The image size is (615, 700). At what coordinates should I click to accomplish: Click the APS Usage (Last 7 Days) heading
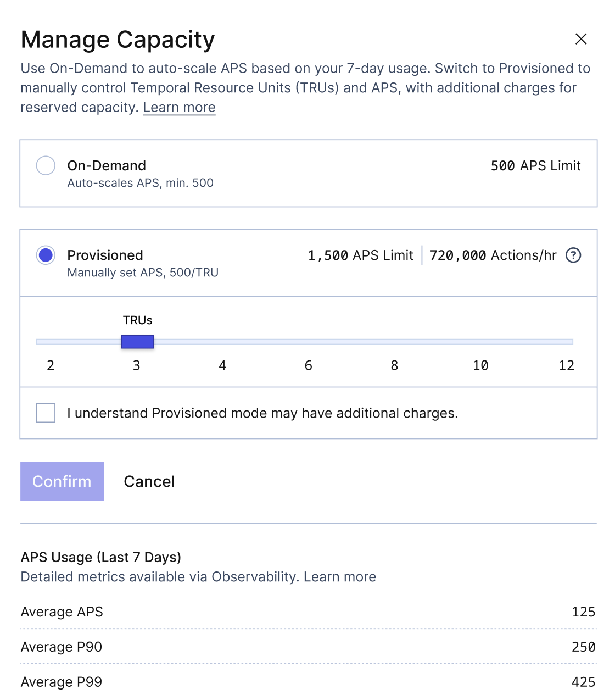pos(100,557)
